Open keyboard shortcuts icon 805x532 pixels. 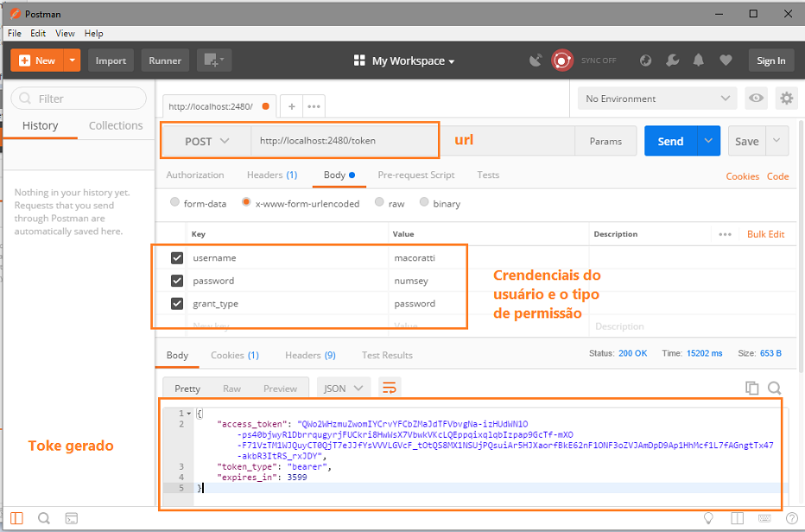click(764, 518)
